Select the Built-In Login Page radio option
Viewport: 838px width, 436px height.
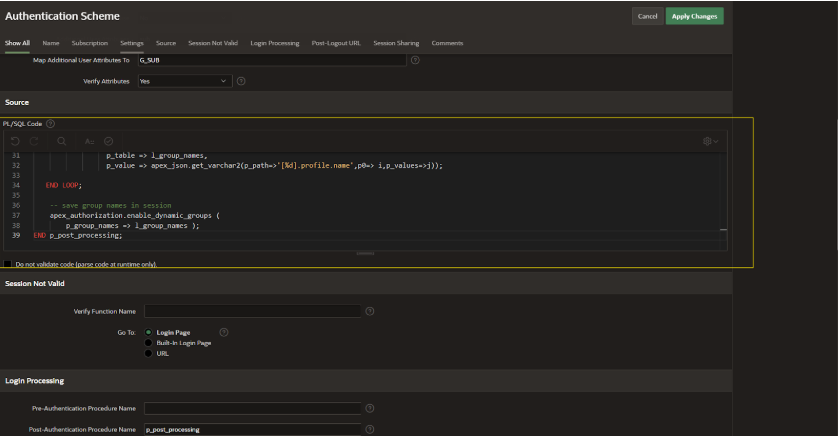(x=149, y=342)
